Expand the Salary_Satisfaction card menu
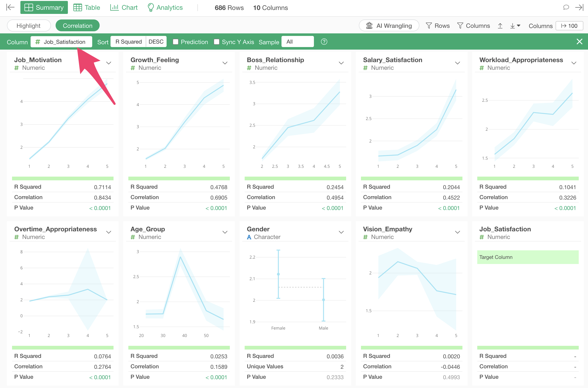The image size is (588, 388). [457, 63]
